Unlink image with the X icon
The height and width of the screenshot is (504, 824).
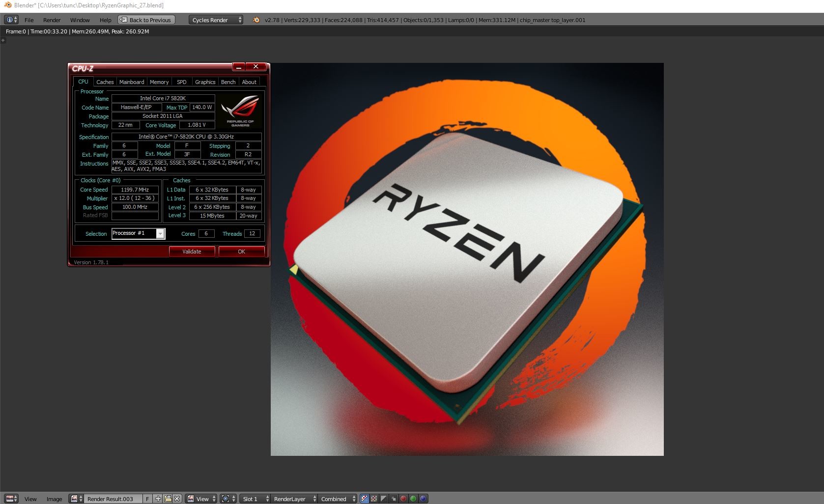(177, 499)
